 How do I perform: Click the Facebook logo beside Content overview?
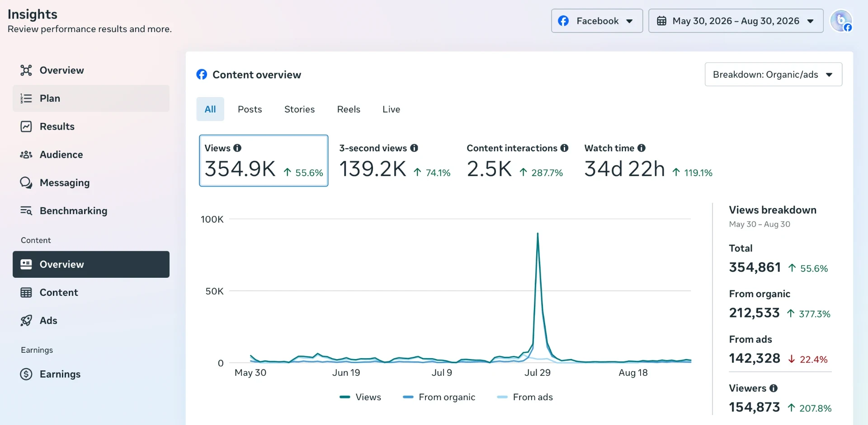[x=202, y=75]
